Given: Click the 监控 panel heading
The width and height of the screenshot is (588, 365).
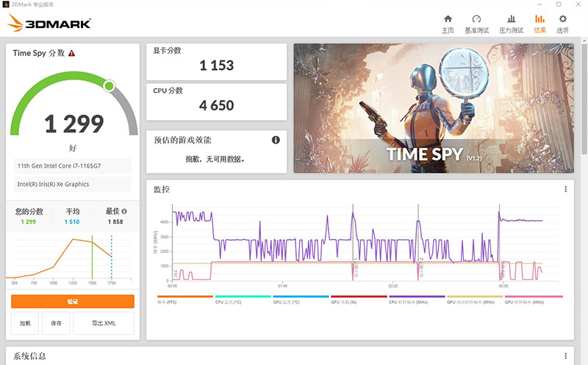Looking at the screenshot, I should [x=162, y=189].
